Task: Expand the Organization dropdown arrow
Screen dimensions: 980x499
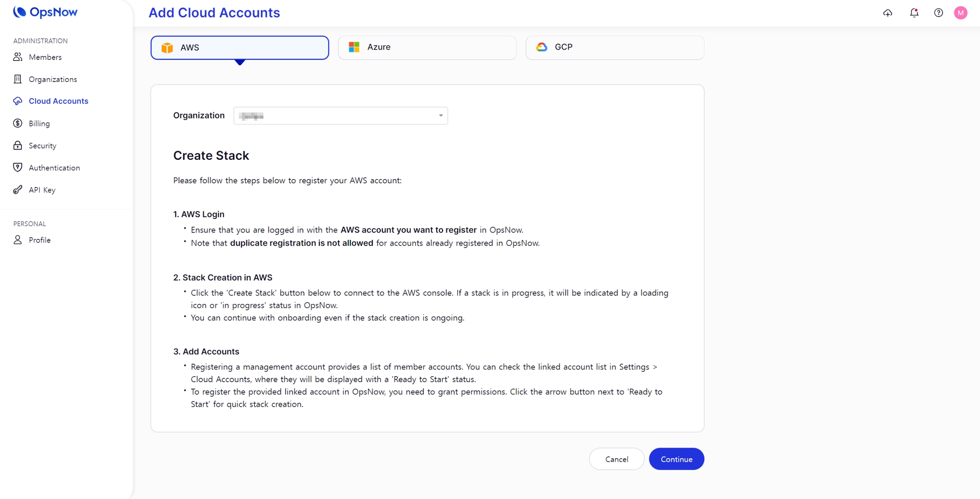Action: pyautogui.click(x=441, y=116)
